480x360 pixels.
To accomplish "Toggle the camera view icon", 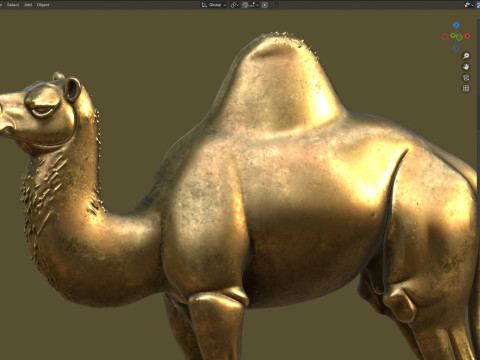I will coord(466,77).
